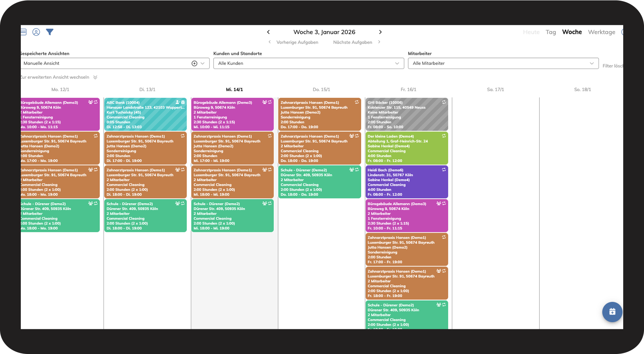Click the user profile icon
Viewport: 644px width, 354px height.
tap(36, 32)
